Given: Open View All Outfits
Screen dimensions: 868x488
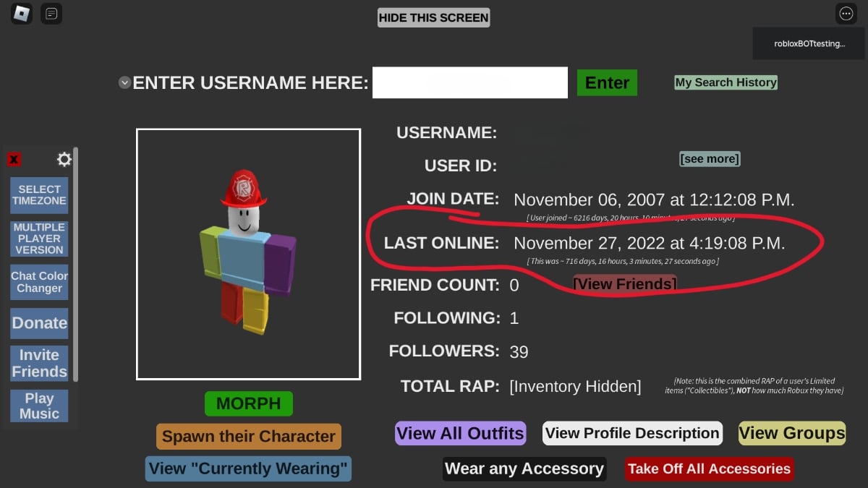Looking at the screenshot, I should 461,432.
